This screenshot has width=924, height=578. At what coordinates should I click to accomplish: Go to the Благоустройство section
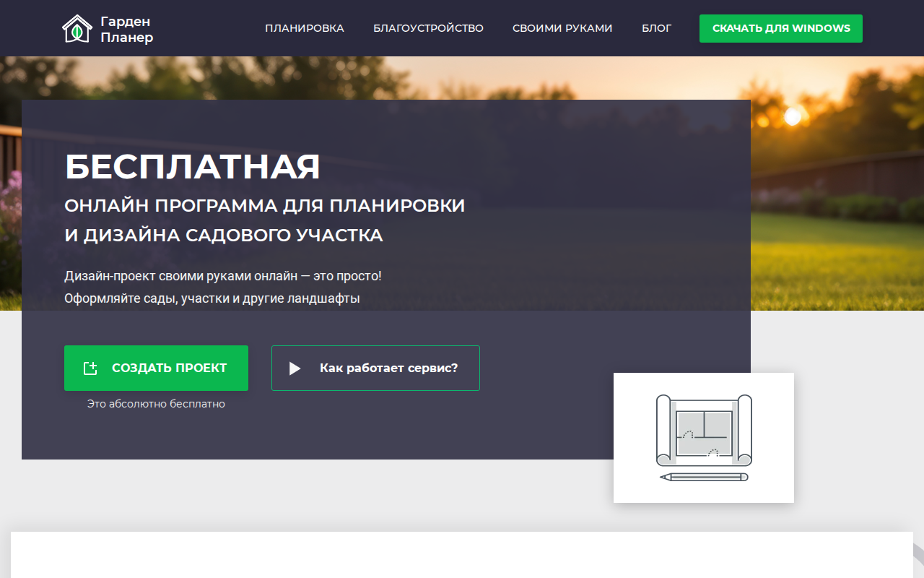[x=428, y=28]
